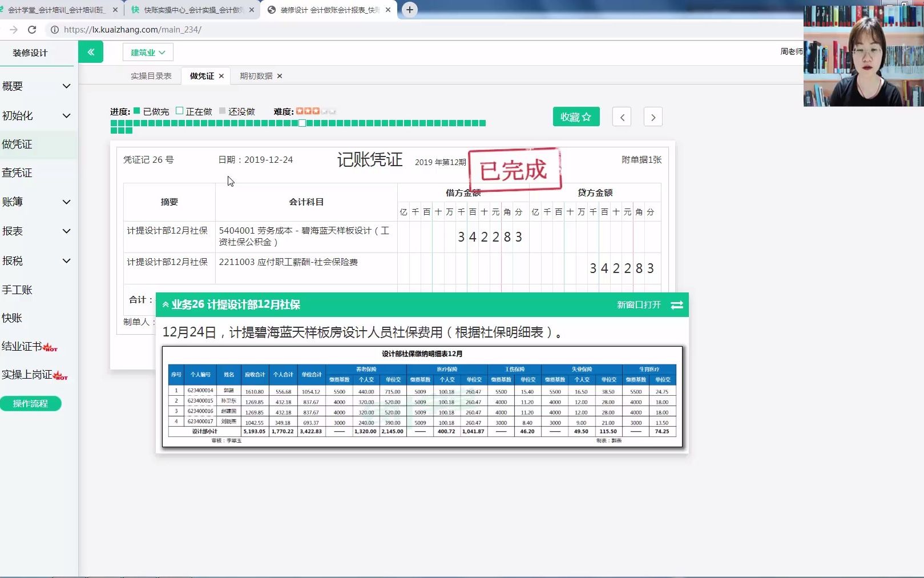Collapse the 业务26 task description panel
This screenshot has height=578, width=924.
(166, 304)
